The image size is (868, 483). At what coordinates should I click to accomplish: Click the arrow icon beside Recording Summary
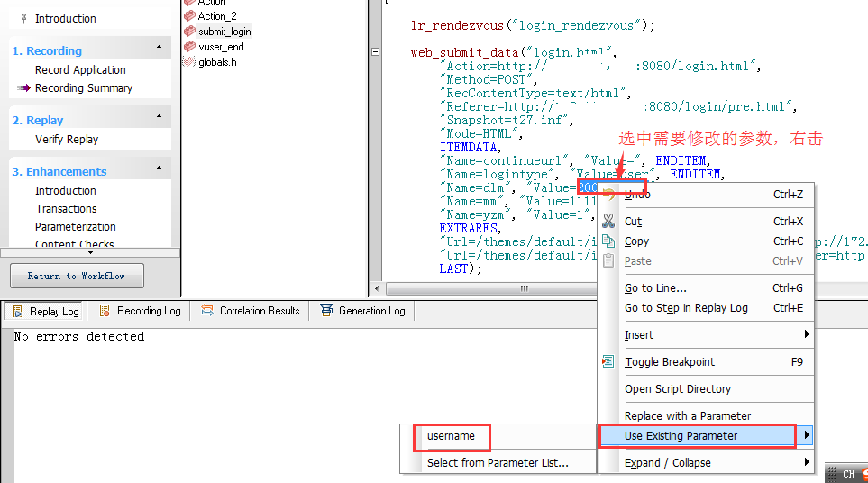[x=23, y=88]
